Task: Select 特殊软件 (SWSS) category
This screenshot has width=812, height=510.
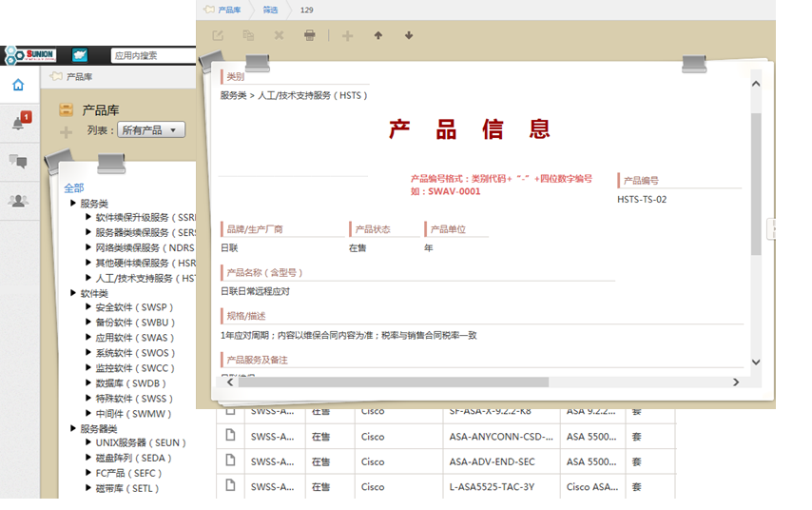Action: [x=134, y=399]
